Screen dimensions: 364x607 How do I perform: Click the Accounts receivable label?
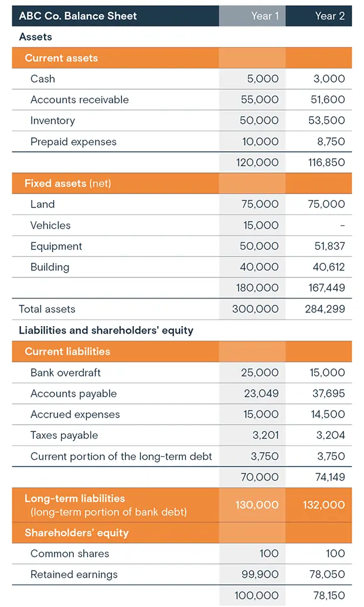click(79, 100)
